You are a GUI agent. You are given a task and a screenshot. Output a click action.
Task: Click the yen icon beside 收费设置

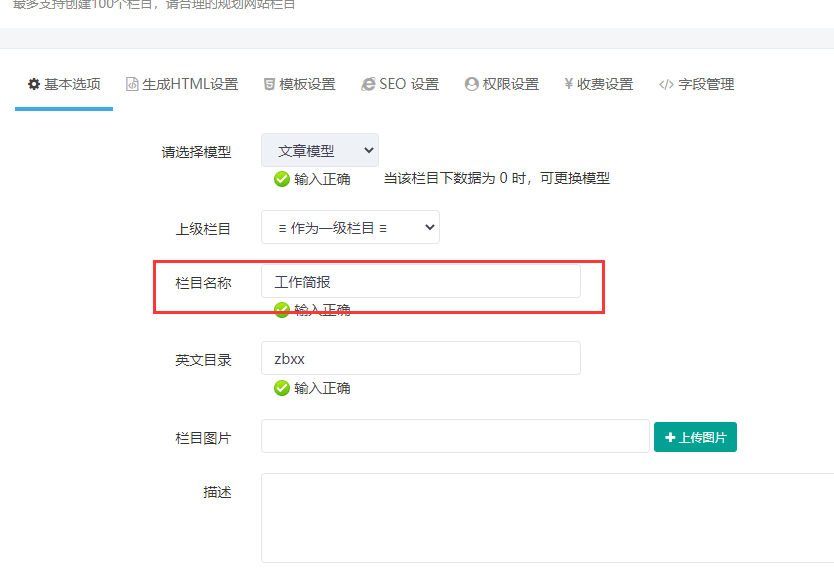[569, 84]
